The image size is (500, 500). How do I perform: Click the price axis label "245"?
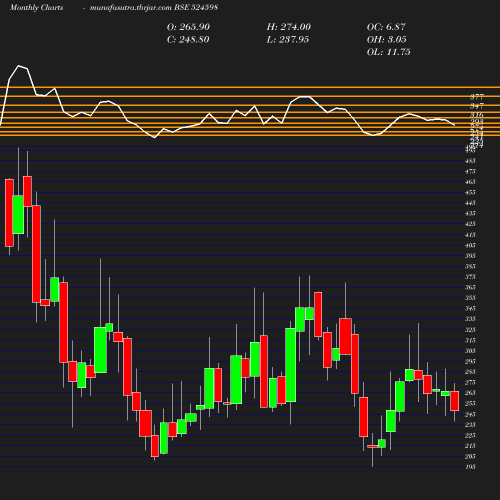[470, 414]
